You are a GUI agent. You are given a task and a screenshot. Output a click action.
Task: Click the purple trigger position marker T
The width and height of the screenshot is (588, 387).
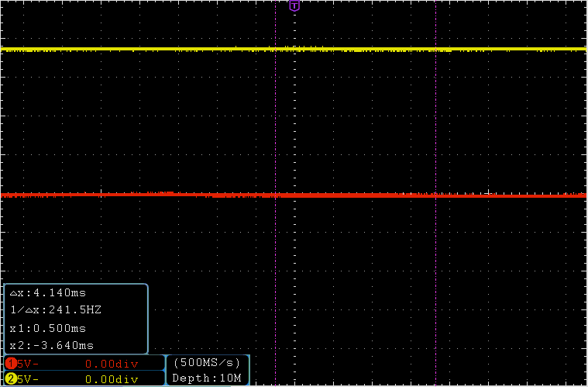coord(294,6)
